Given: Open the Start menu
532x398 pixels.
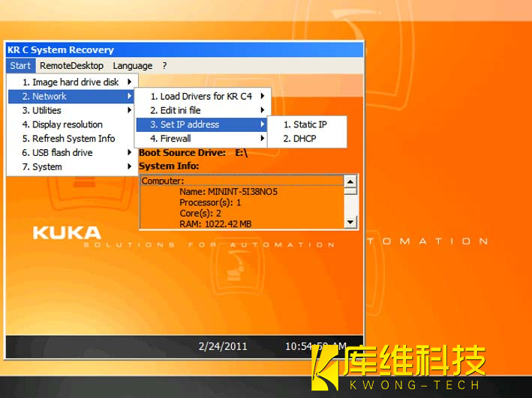Looking at the screenshot, I should tap(20, 66).
